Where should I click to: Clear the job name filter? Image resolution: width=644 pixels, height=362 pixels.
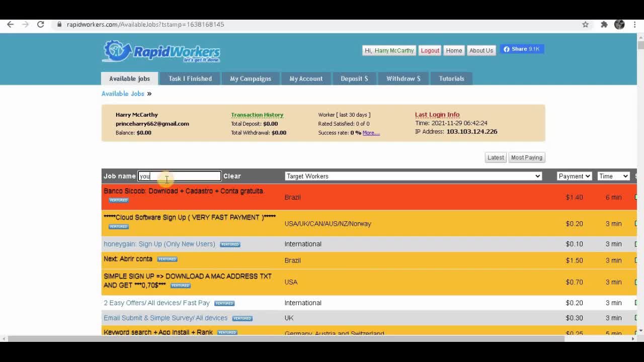point(232,176)
